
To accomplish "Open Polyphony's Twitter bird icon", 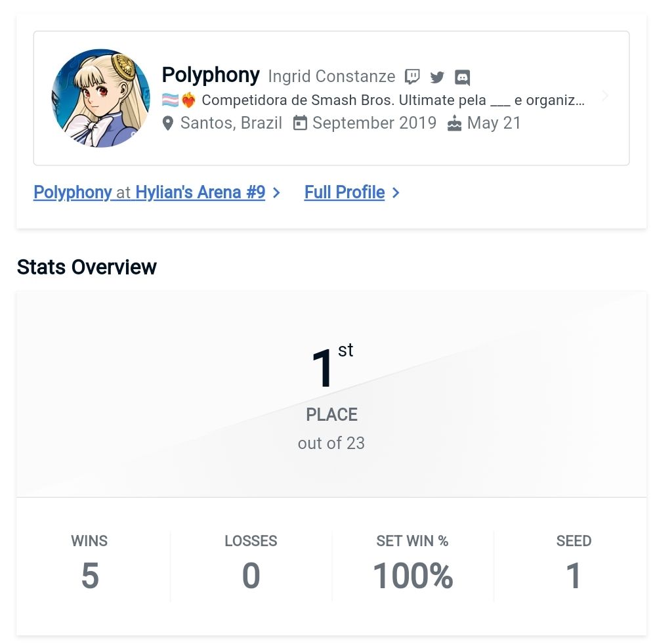I will tap(437, 77).
